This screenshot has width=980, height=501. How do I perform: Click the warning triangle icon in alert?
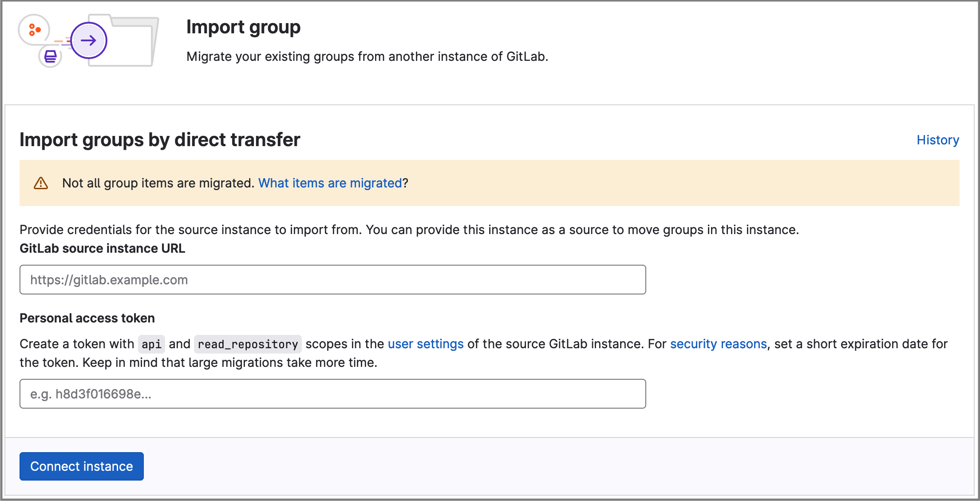tap(41, 183)
